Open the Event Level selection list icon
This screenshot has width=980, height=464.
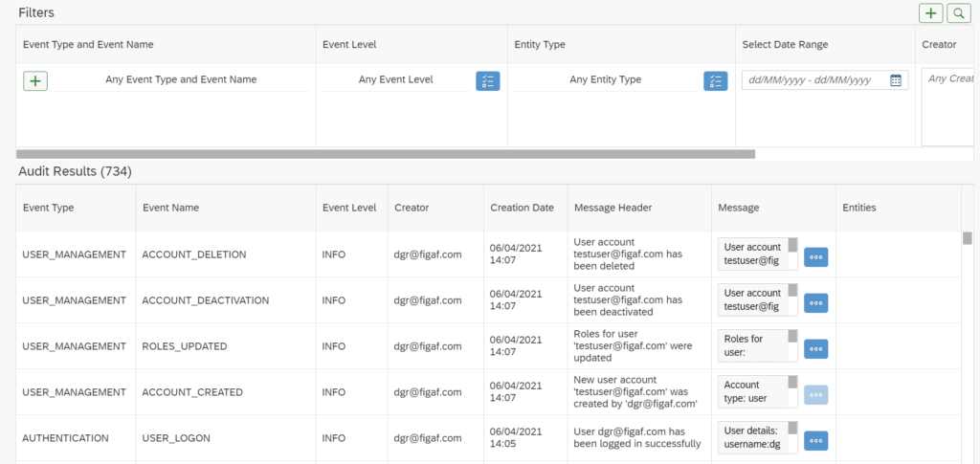[487, 80]
